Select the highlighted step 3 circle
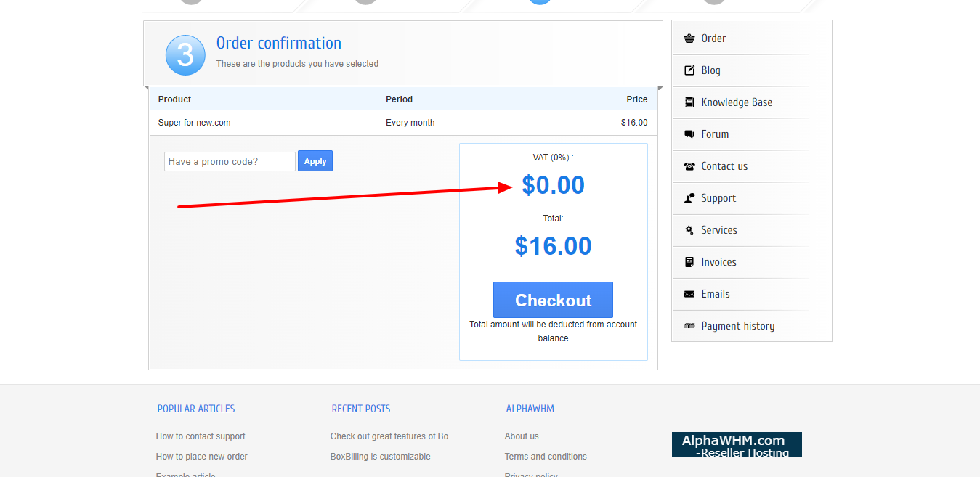980x477 pixels. point(539,1)
